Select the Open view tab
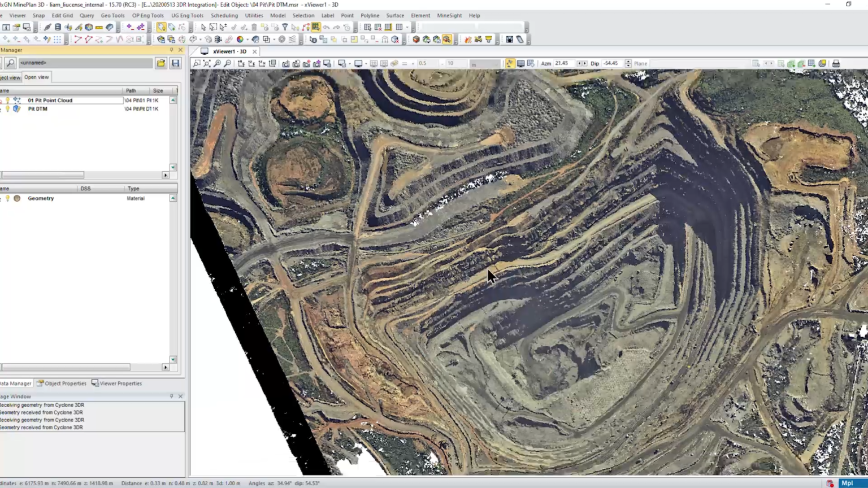This screenshot has height=488, width=868. (36, 77)
